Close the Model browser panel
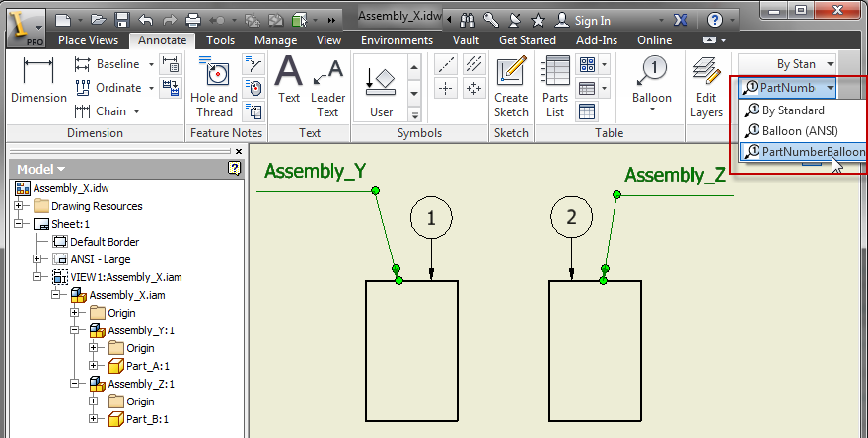Screen dimensions: 868x438 [239, 151]
